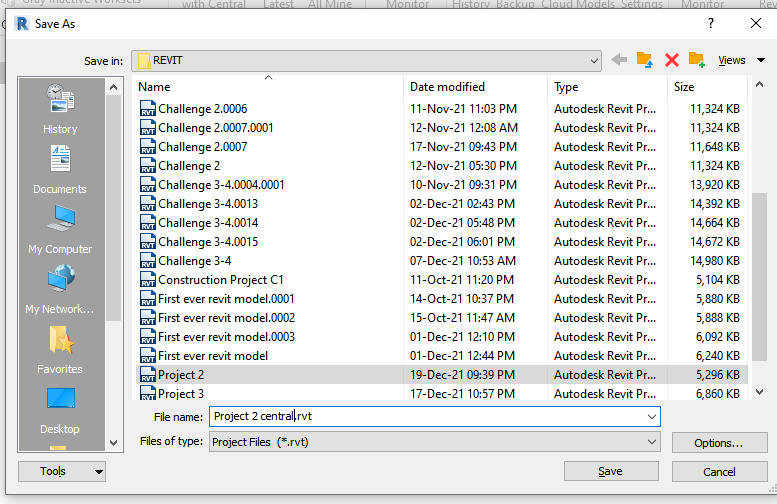Click the date 19-Dec-21 09:39 PM
This screenshot has height=504, width=777.
(x=462, y=375)
